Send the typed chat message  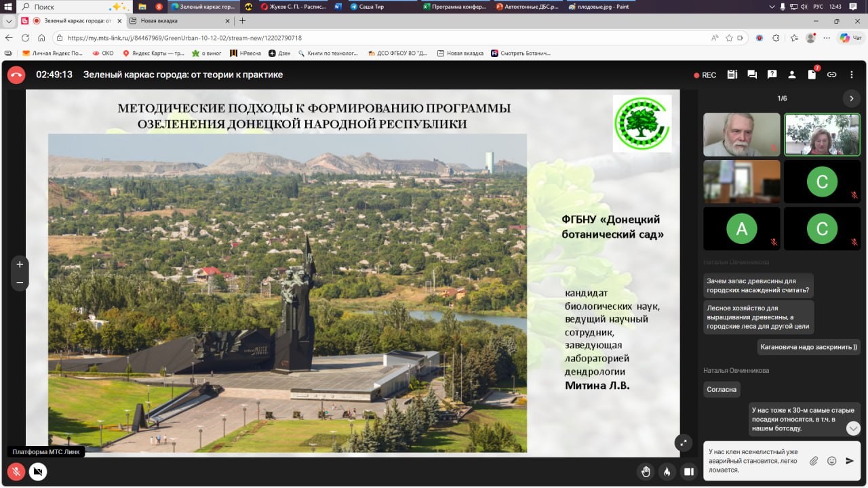point(850,461)
